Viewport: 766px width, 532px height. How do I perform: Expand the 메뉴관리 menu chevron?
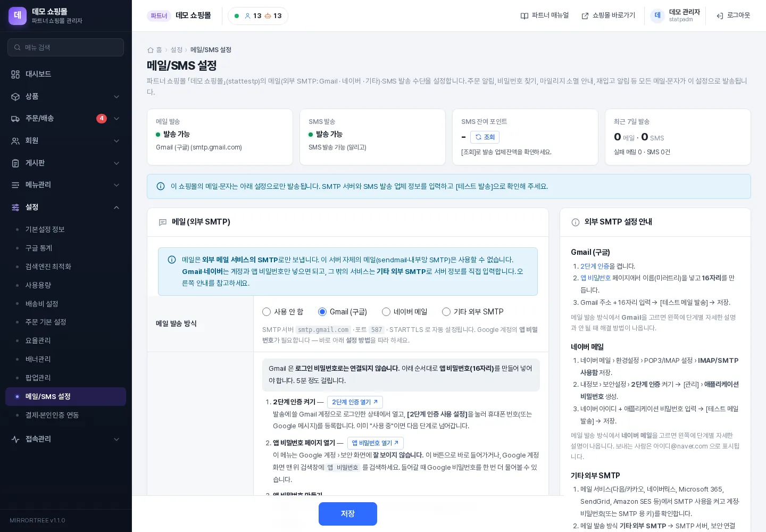click(116, 185)
